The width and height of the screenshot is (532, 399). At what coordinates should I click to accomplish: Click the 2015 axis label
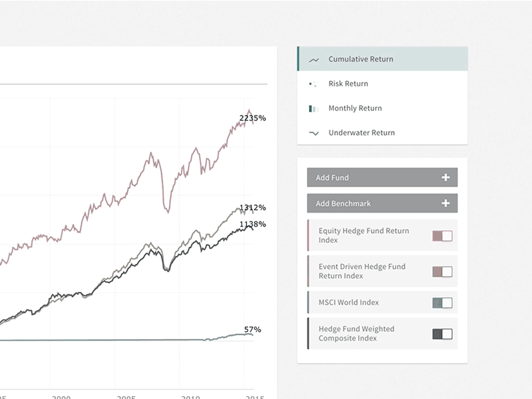(x=255, y=396)
